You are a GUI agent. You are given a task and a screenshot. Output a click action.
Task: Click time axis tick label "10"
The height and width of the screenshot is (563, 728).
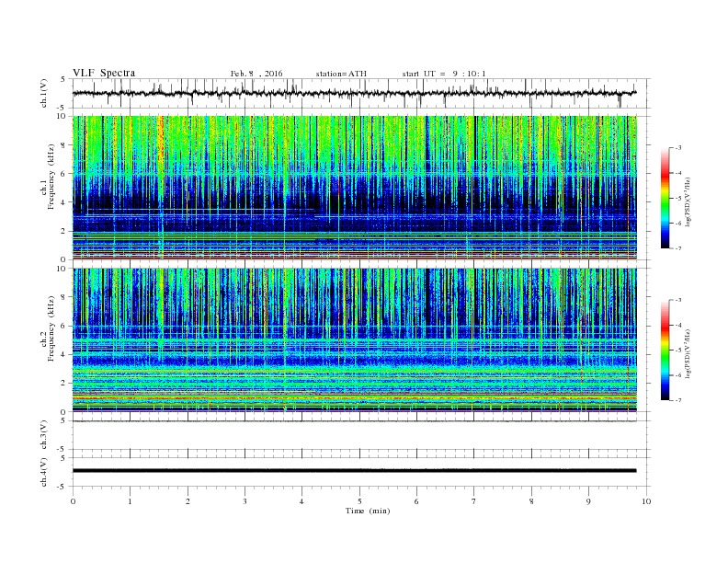pyautogui.click(x=646, y=501)
